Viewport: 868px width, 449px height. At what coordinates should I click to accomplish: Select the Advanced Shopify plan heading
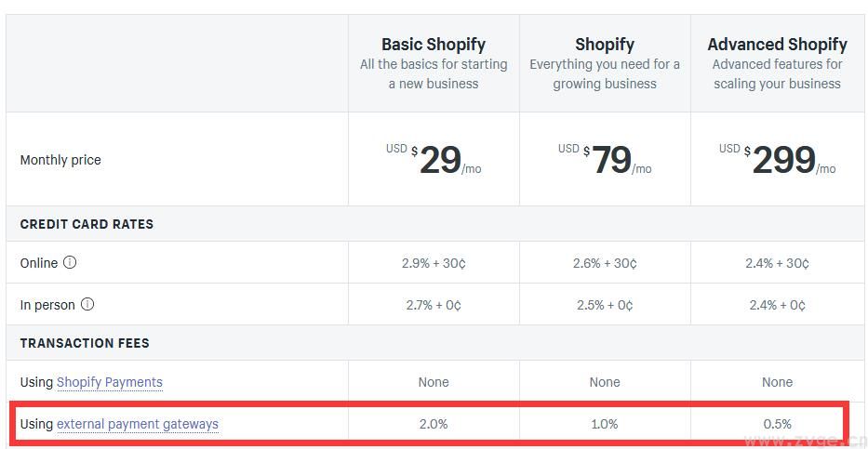tap(777, 44)
